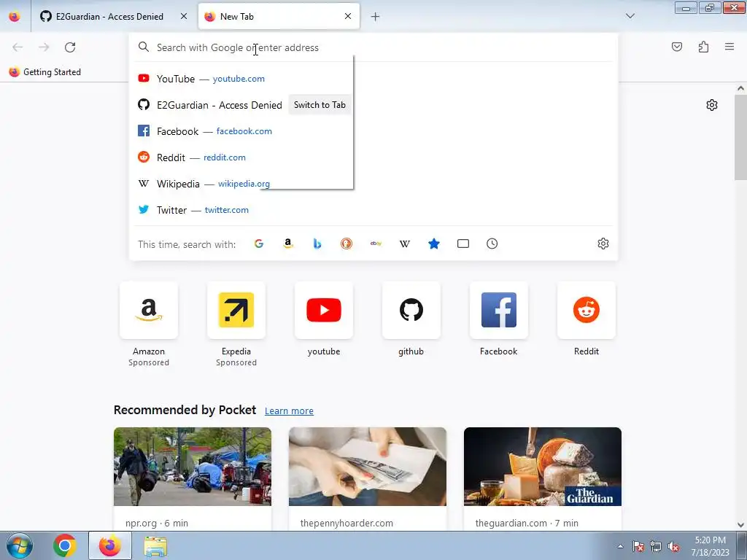Viewport: 747px width, 560px height.
Task: Open the Action Center flag icon
Action: pos(638,546)
